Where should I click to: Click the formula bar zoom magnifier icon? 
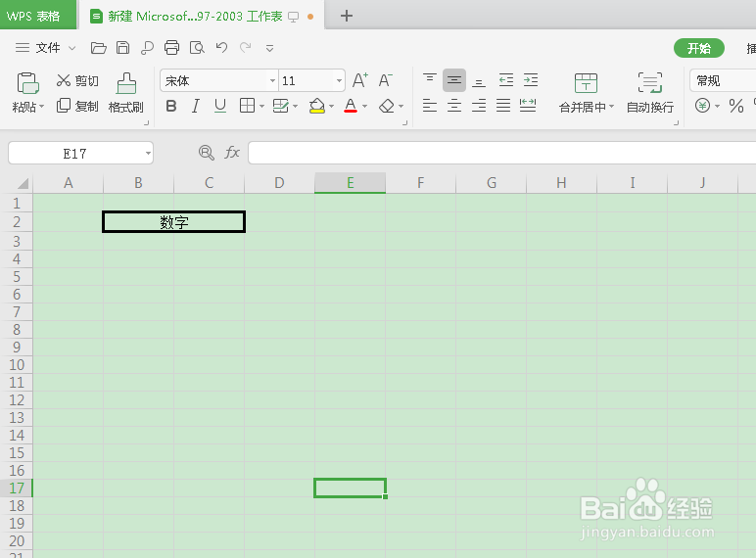207,153
